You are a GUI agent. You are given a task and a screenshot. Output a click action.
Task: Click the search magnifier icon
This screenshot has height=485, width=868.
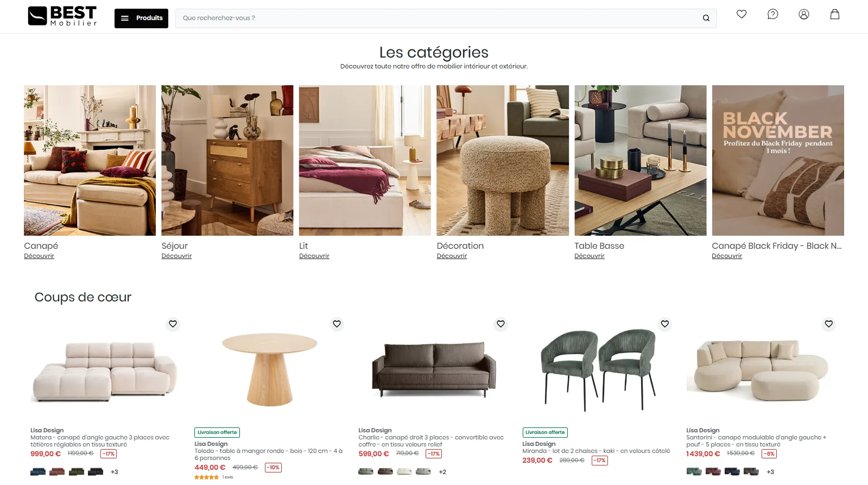coord(706,18)
